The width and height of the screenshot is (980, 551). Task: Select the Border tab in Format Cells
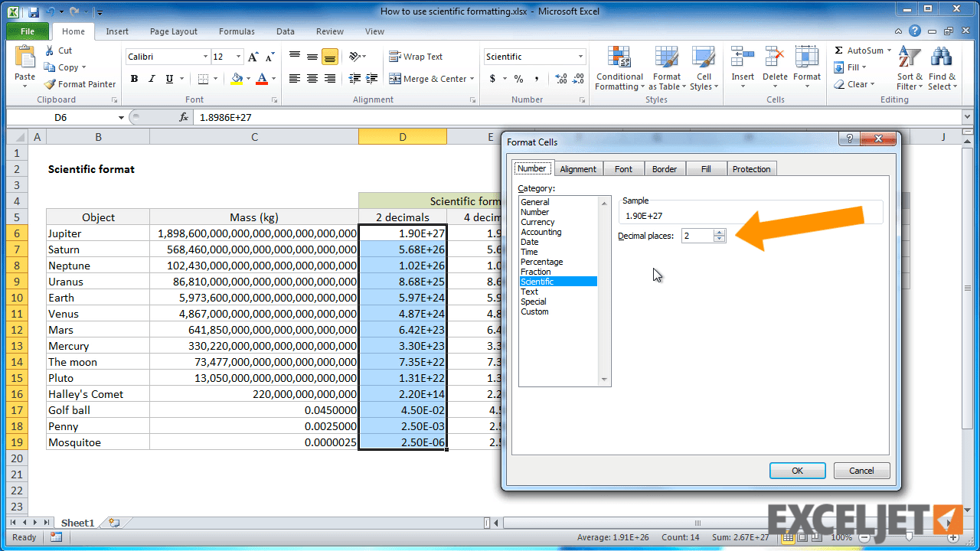point(665,168)
